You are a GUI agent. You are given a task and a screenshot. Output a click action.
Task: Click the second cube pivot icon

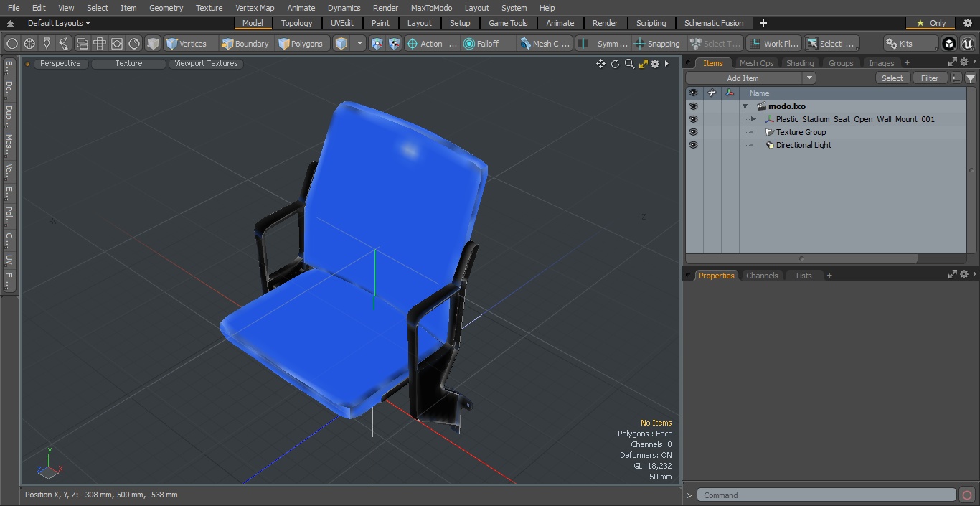(x=395, y=44)
